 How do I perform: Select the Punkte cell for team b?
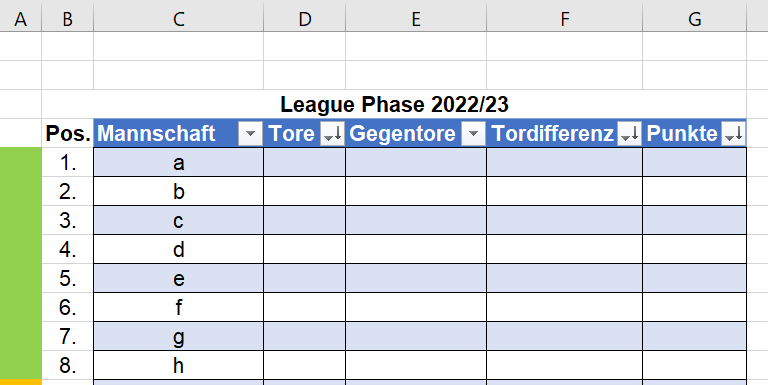tap(695, 191)
